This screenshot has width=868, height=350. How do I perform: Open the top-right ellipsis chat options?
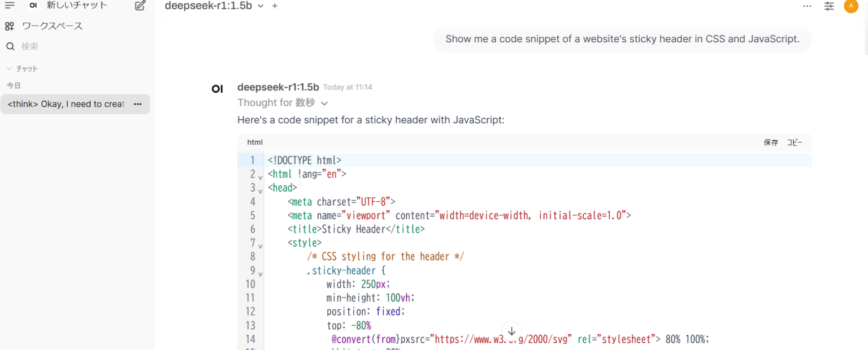pos(808,6)
